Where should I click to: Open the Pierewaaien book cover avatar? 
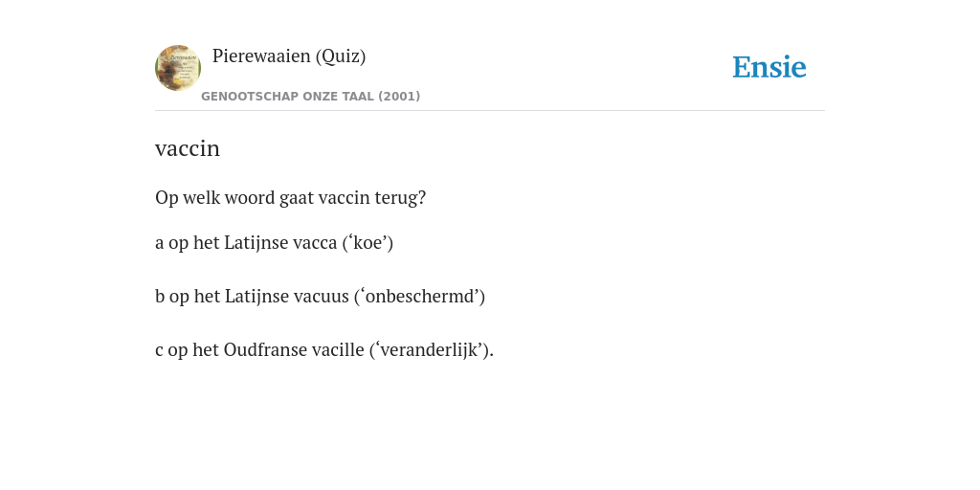point(178,68)
